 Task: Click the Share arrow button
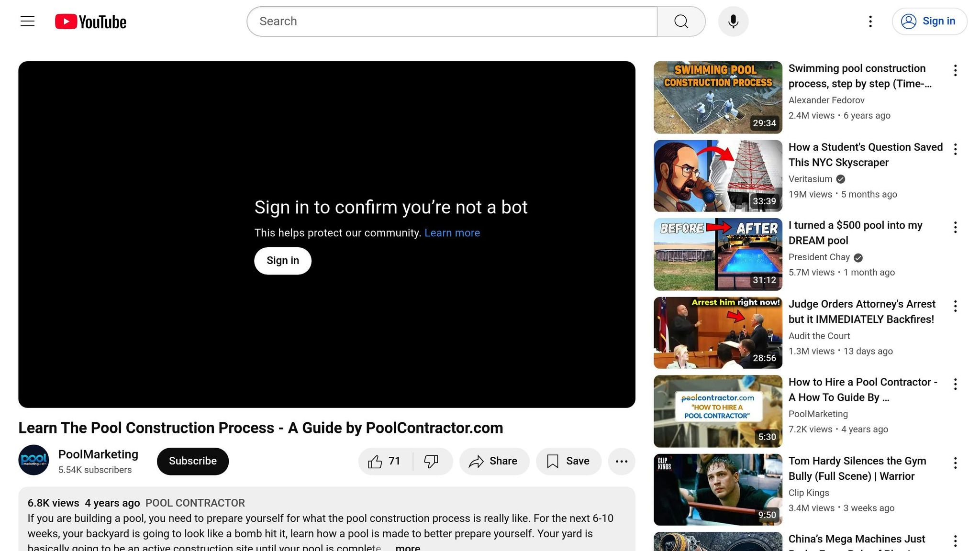pyautogui.click(x=494, y=461)
